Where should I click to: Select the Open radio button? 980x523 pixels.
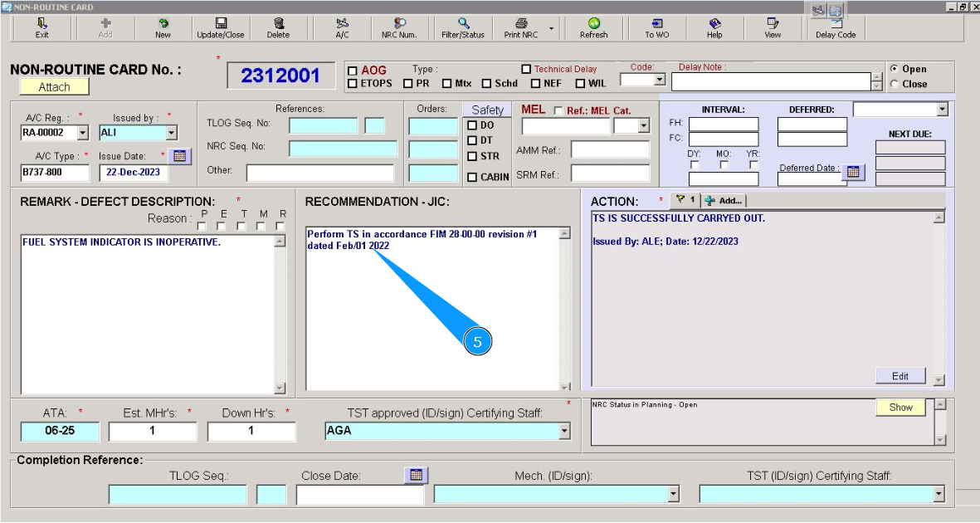(x=895, y=69)
